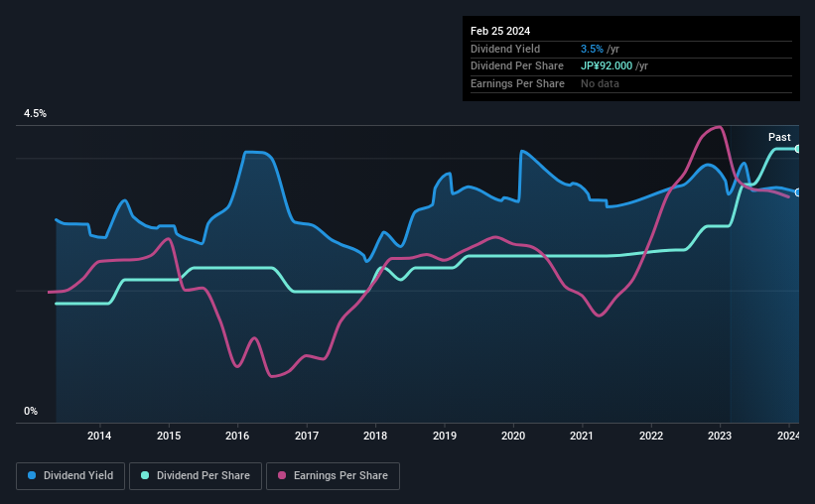
Task: Select the 2016 x-axis label
Action: click(x=237, y=436)
